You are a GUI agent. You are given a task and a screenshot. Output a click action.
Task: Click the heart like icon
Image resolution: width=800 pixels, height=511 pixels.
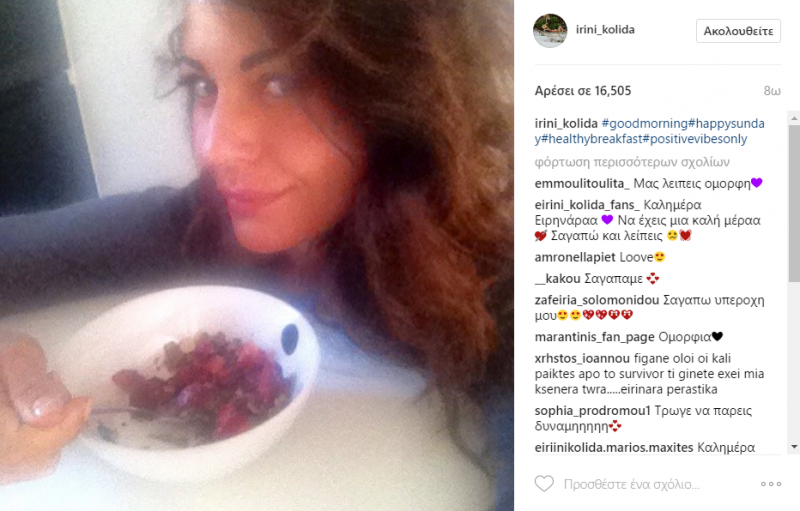[544, 483]
